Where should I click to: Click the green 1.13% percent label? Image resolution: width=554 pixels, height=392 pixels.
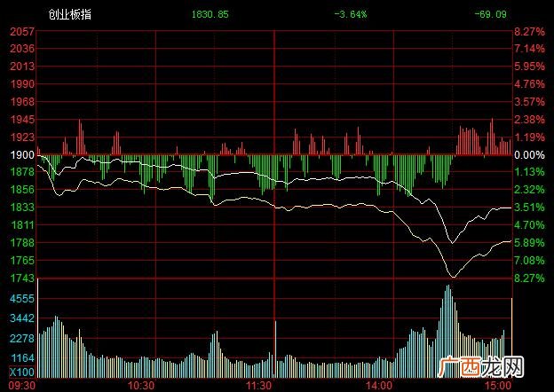(529, 172)
